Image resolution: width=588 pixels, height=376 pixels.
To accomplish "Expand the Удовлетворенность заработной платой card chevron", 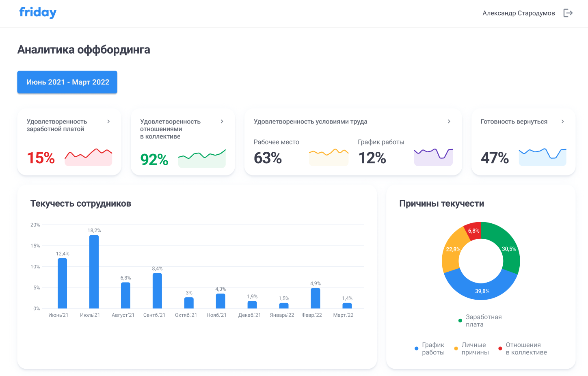I will 108,121.
